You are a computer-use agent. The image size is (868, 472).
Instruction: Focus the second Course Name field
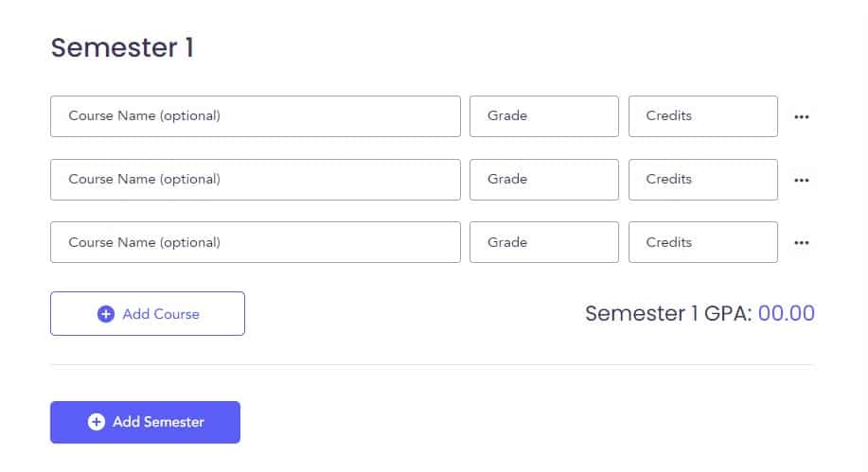point(256,180)
